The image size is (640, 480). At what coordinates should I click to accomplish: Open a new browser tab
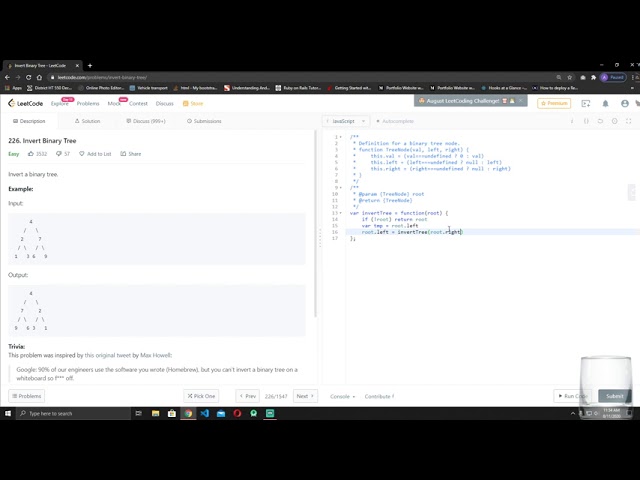(90, 65)
